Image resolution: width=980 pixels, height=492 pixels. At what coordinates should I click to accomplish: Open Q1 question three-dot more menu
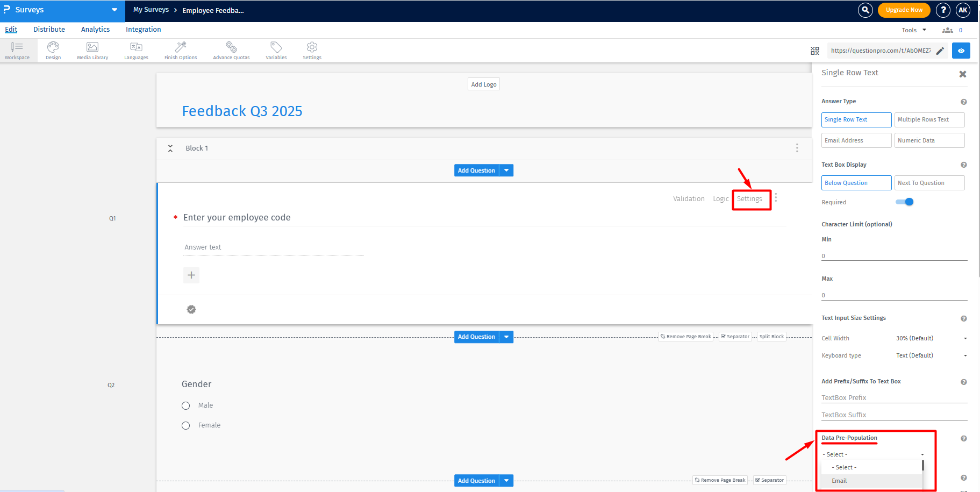click(x=776, y=198)
